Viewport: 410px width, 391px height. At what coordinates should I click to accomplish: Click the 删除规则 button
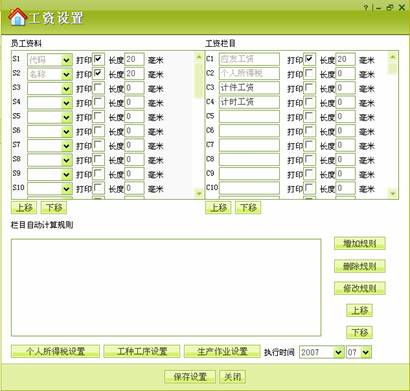tap(360, 266)
